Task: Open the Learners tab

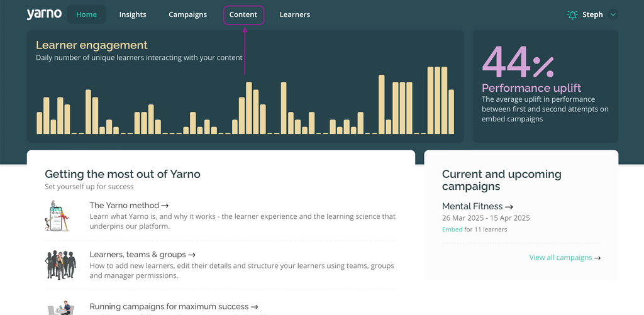Action: tap(294, 15)
